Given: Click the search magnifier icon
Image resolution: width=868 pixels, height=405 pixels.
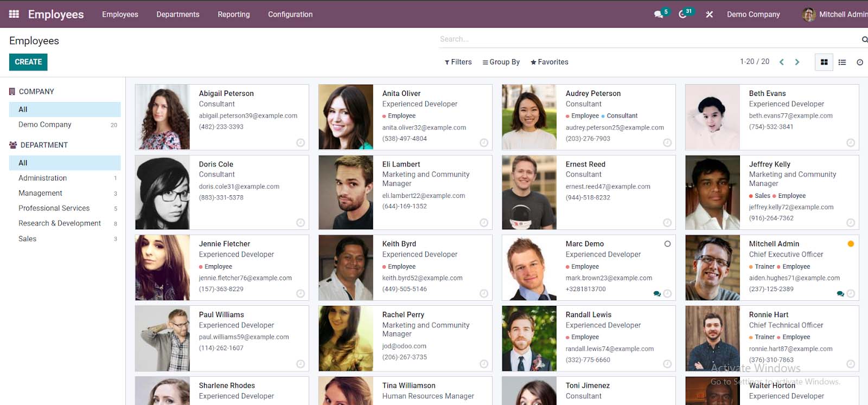Looking at the screenshot, I should pos(864,39).
